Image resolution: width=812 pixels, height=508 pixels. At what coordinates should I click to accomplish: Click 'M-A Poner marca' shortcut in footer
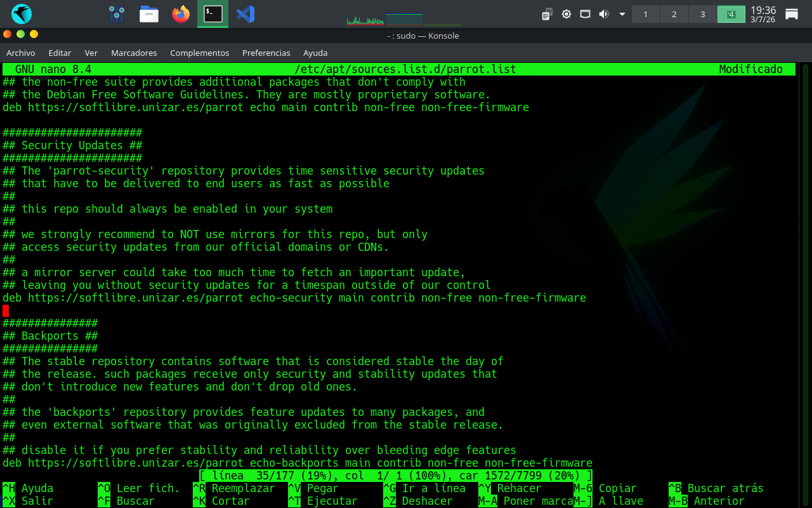point(526,501)
